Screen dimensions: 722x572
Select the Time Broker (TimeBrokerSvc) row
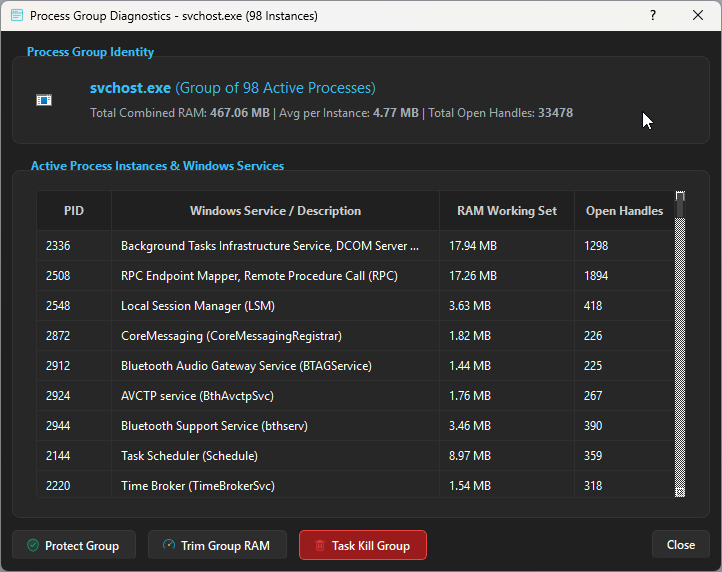tap(355, 484)
